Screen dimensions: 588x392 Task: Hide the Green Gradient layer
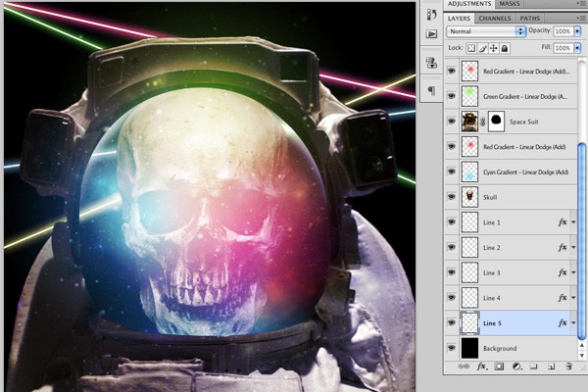point(452,96)
